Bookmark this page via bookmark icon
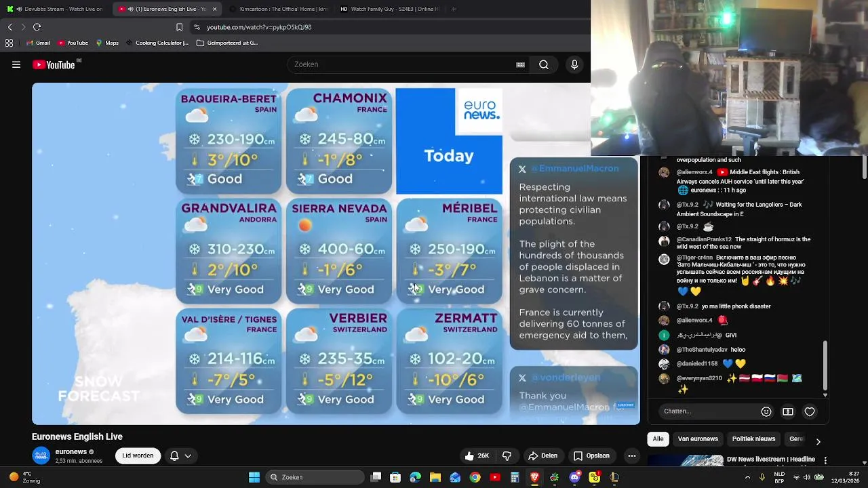Screen dimensions: 868x488 pyautogui.click(x=179, y=27)
